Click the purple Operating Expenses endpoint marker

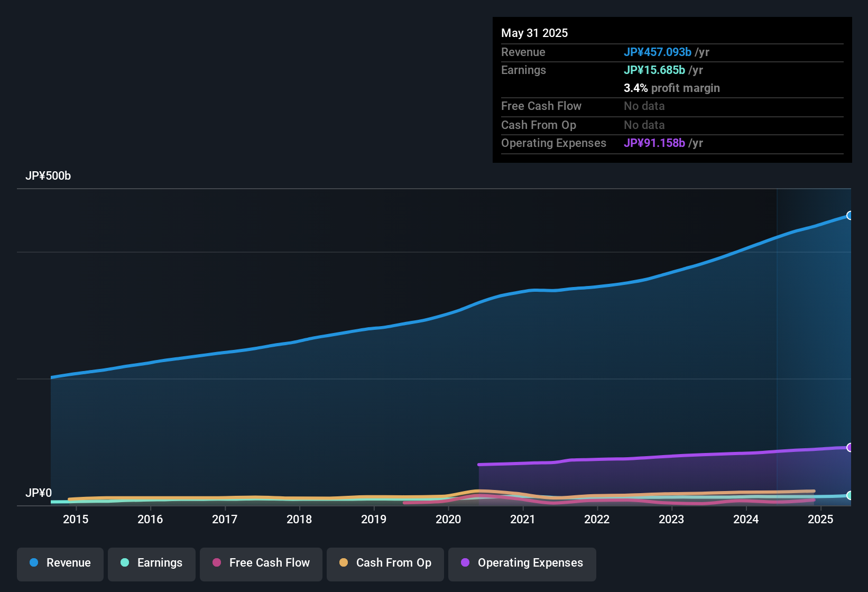pyautogui.click(x=850, y=447)
